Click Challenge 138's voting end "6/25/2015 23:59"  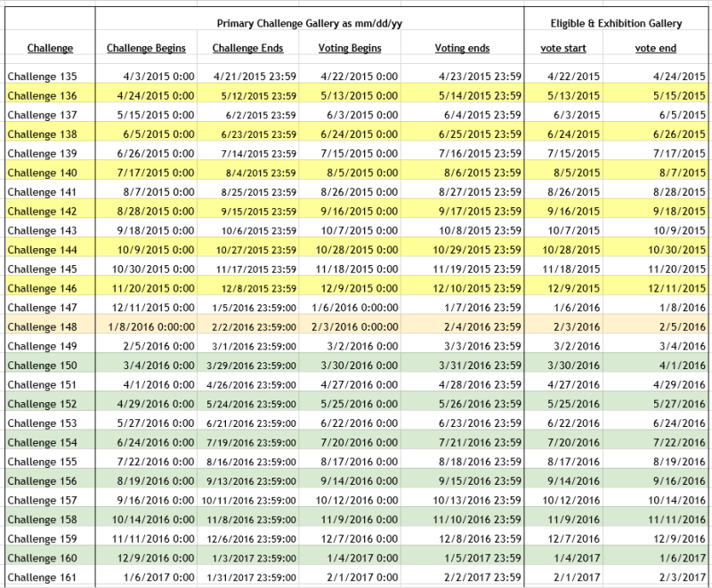tap(480, 134)
